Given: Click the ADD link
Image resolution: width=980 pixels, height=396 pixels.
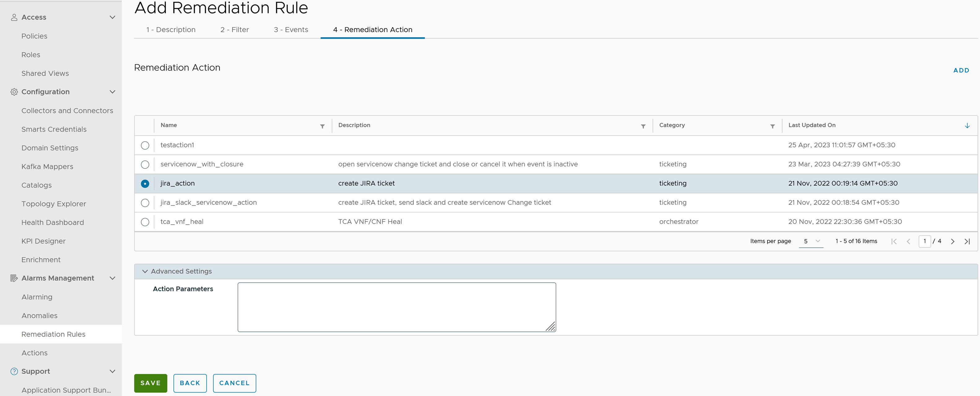Looking at the screenshot, I should [961, 70].
